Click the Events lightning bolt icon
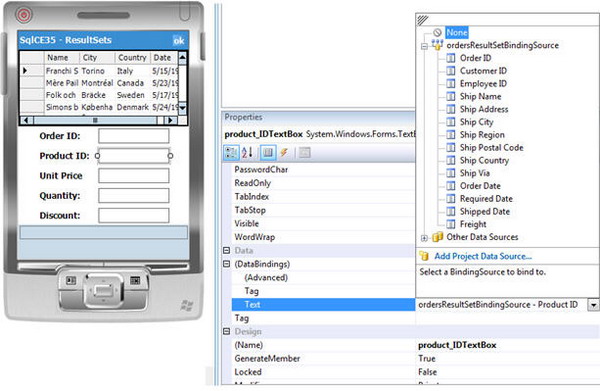 284,153
